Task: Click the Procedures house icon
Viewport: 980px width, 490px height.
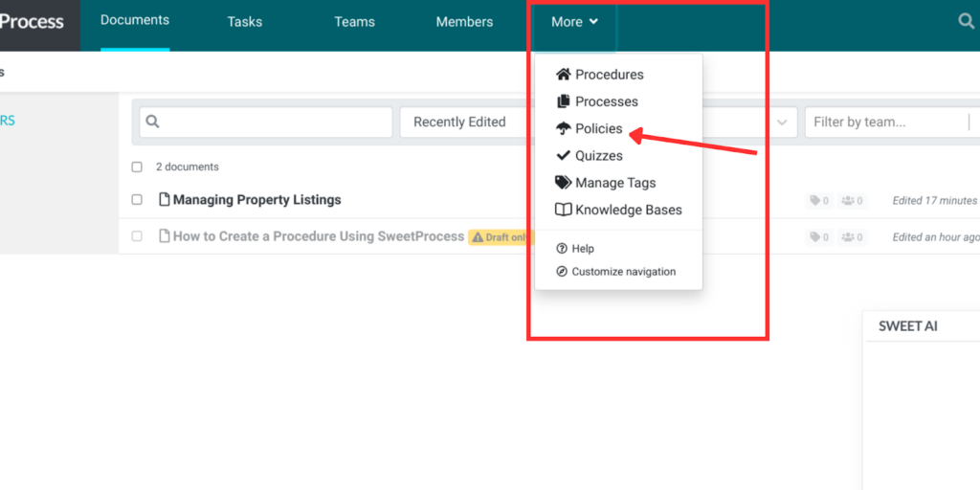Action: pyautogui.click(x=563, y=75)
